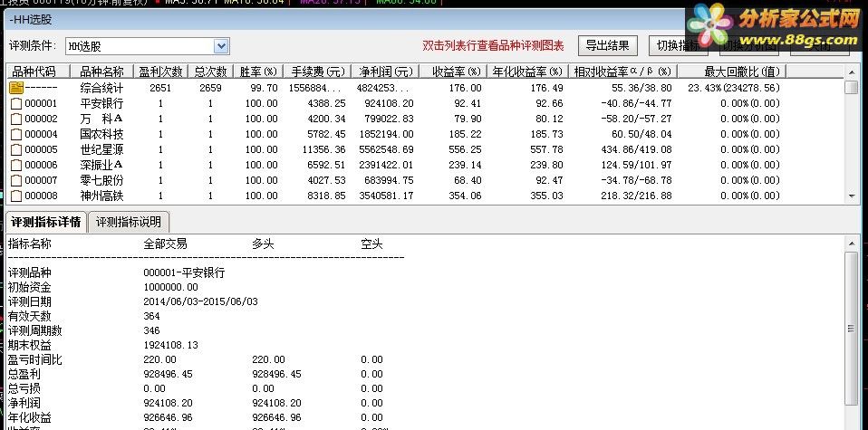Click the results list scroll-up arrow
Screen dimensions: 868x430
852,72
